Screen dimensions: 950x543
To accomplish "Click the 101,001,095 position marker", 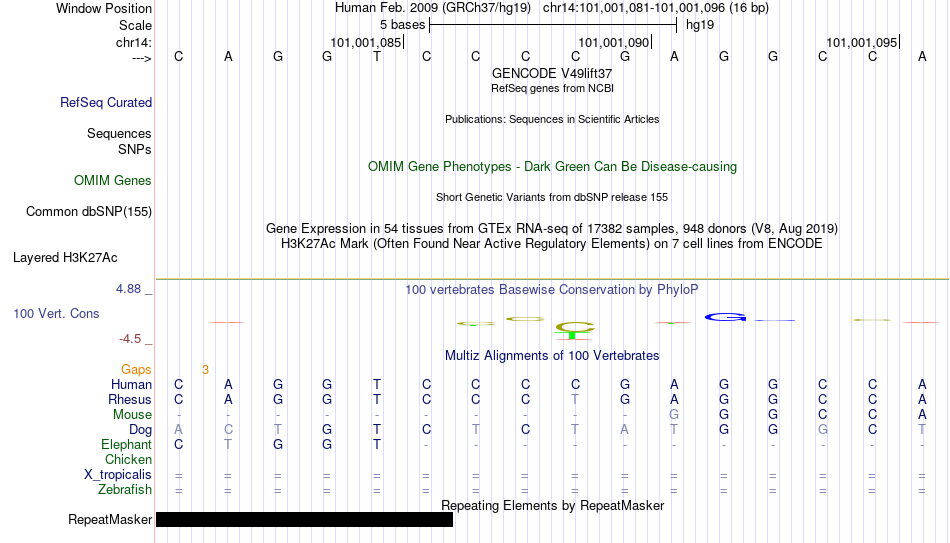I will pos(863,42).
